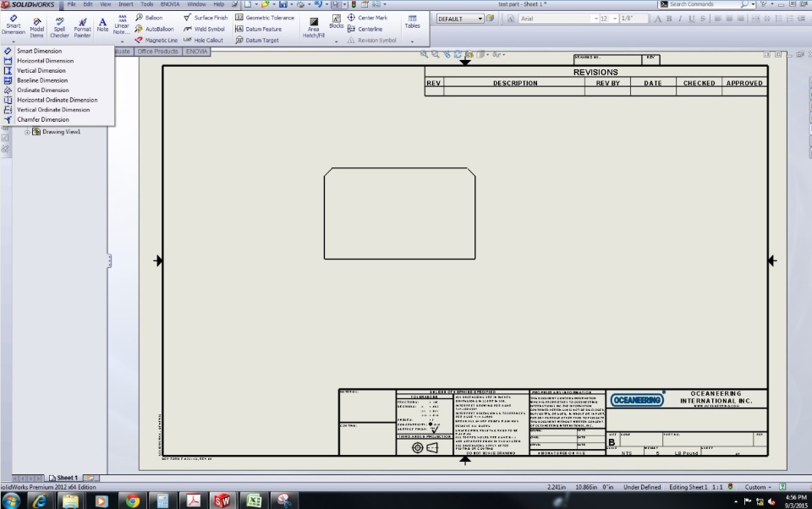The width and height of the screenshot is (812, 509).
Task: Add a Hole Callout
Action: tap(203, 40)
